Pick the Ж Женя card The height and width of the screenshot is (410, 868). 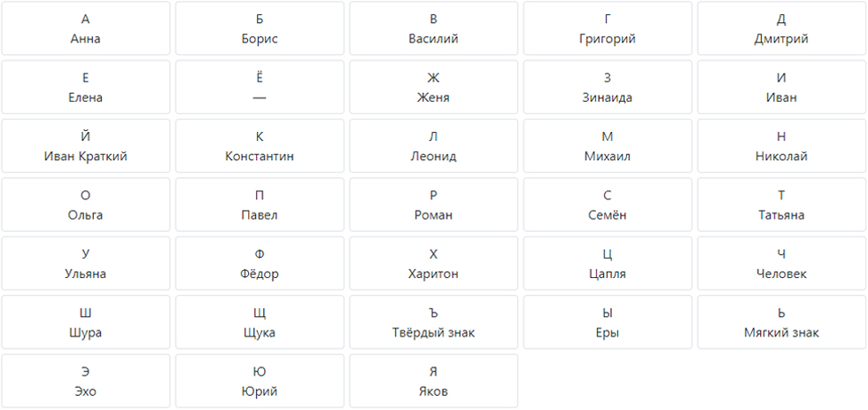[433, 87]
